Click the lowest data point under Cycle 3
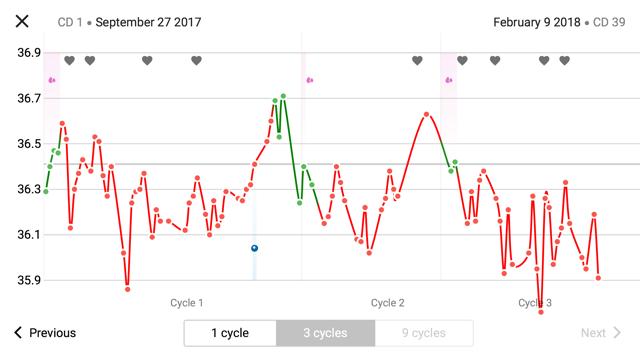Image resolution: width=640 pixels, height=360 pixels. click(541, 312)
